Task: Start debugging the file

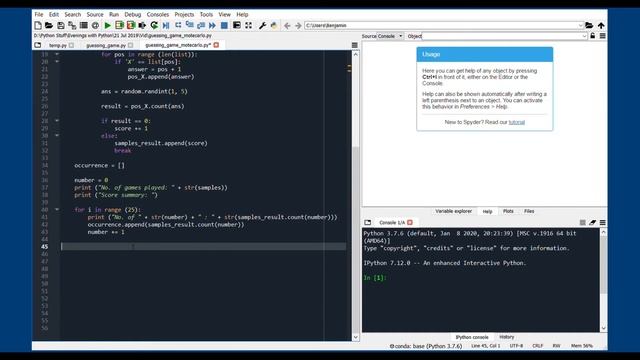Action: 166,25
